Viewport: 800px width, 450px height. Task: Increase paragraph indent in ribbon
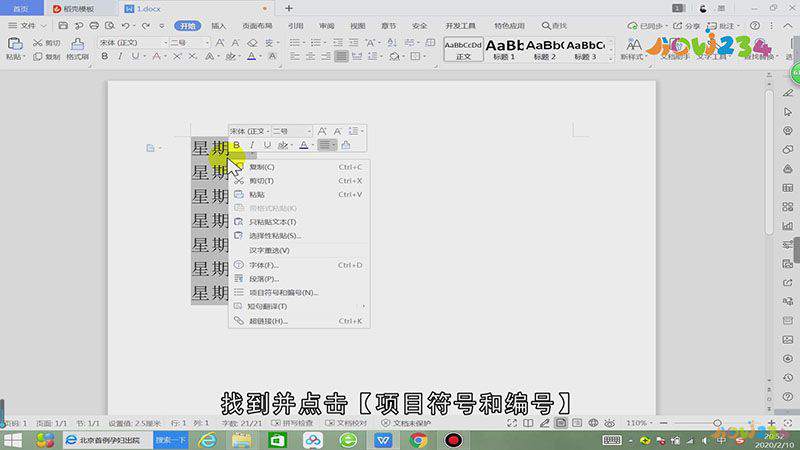[354, 43]
